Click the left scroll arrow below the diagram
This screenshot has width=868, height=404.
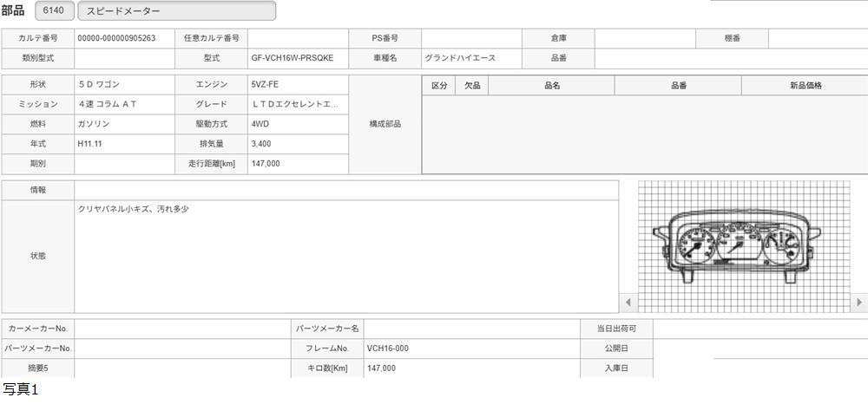click(630, 303)
